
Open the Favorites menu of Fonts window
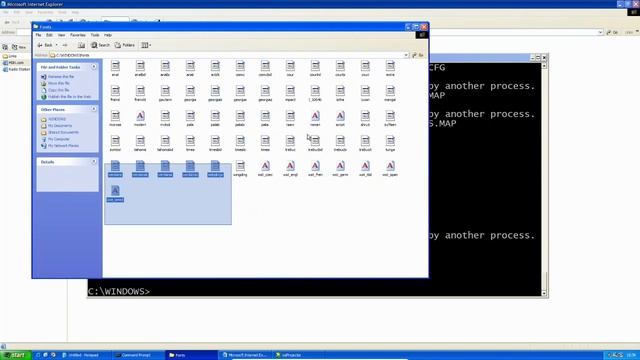[x=78, y=35]
